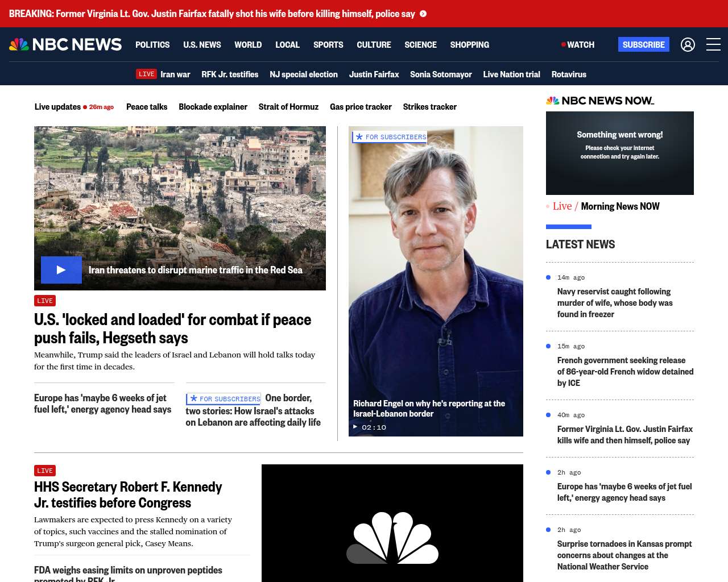
Task: Play the Iran Red Sea video
Action: click(x=61, y=270)
